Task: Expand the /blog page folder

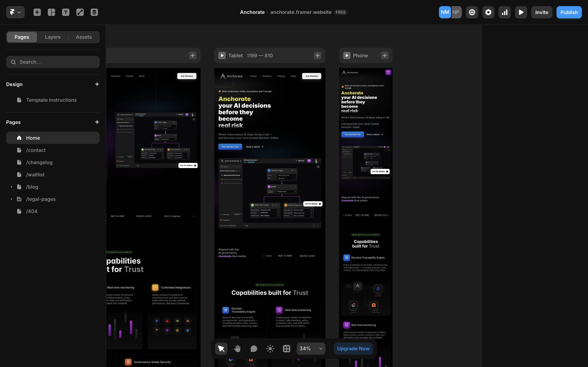Action: pos(11,187)
